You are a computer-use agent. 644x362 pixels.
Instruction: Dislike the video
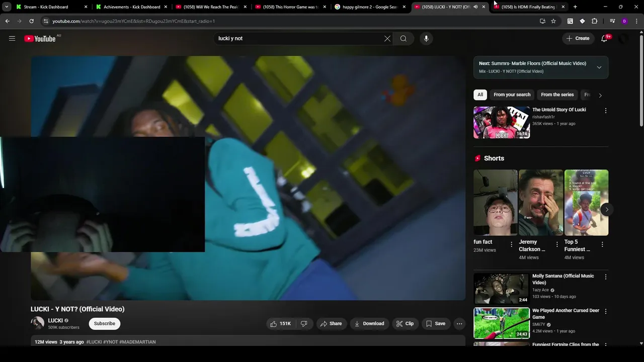click(x=304, y=324)
